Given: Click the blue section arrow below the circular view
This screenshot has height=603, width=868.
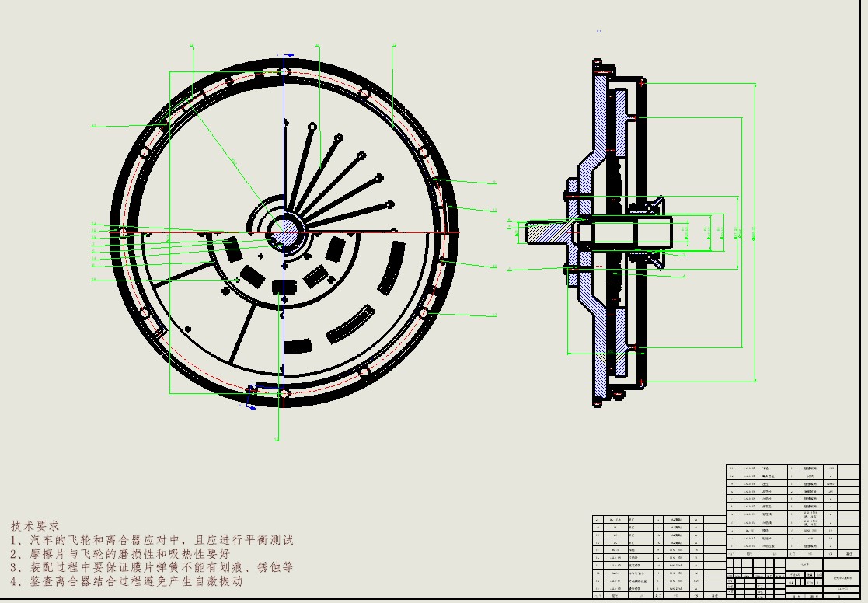Looking at the screenshot, I should (x=252, y=404).
